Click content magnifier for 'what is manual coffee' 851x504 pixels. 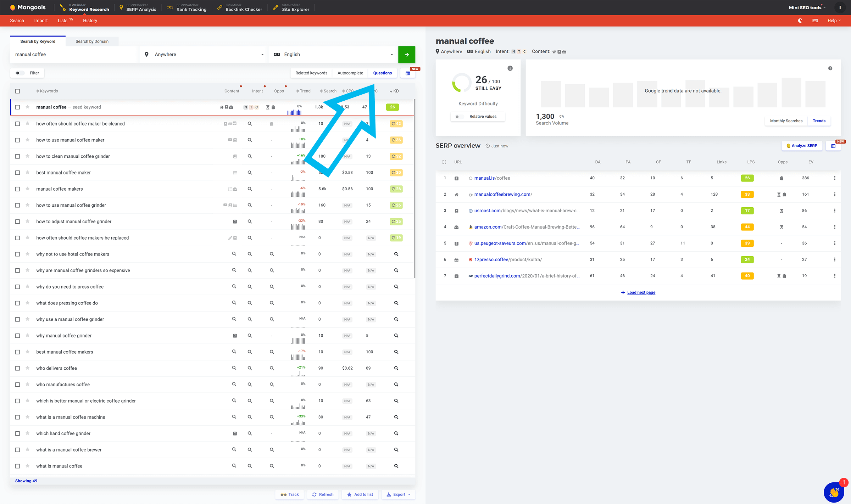234,466
